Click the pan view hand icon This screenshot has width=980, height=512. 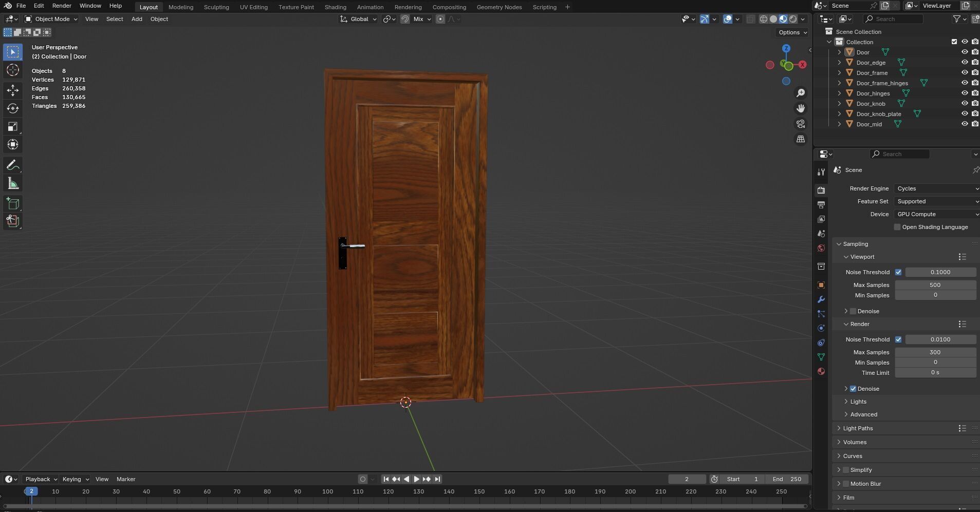(801, 108)
